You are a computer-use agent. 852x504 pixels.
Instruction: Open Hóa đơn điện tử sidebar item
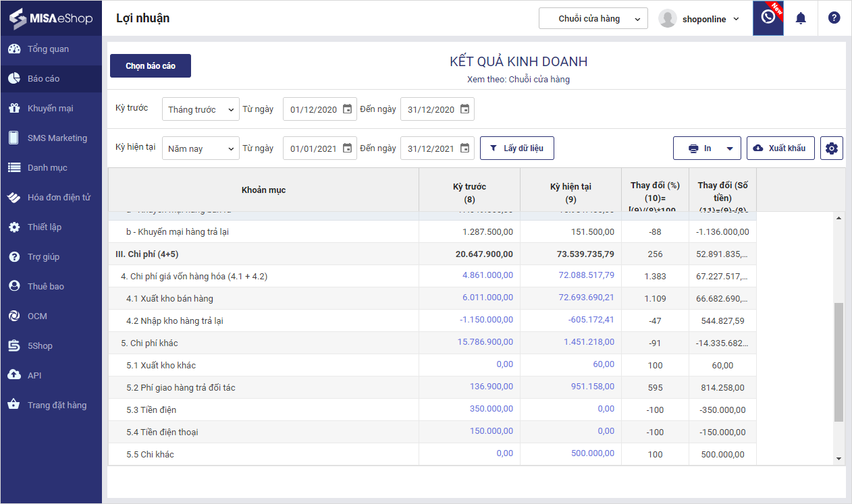[59, 198]
